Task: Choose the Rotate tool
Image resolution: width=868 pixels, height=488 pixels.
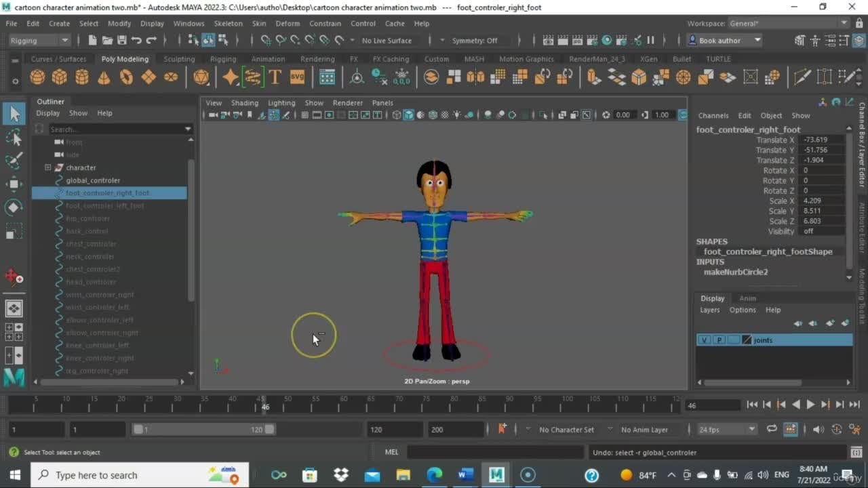Action: point(14,207)
